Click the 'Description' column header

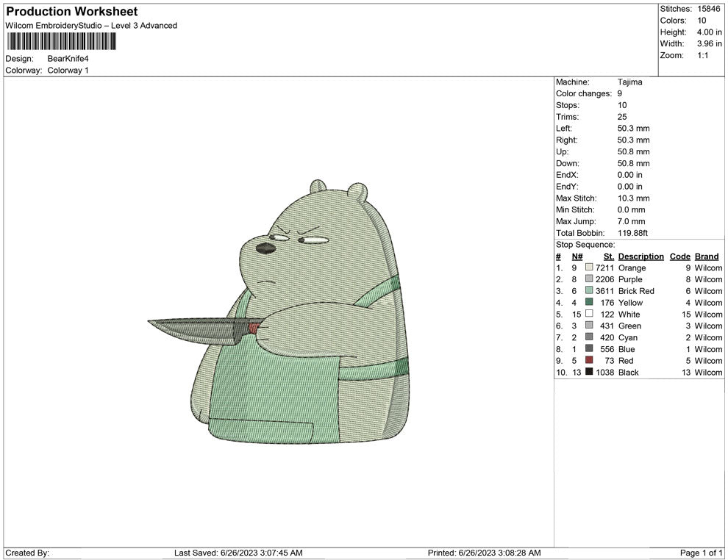tap(640, 256)
